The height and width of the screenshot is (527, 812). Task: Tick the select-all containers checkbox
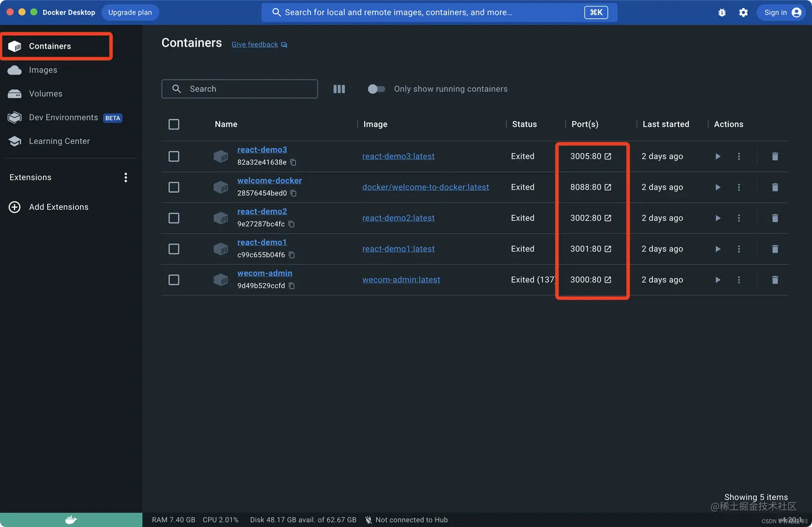coord(174,125)
